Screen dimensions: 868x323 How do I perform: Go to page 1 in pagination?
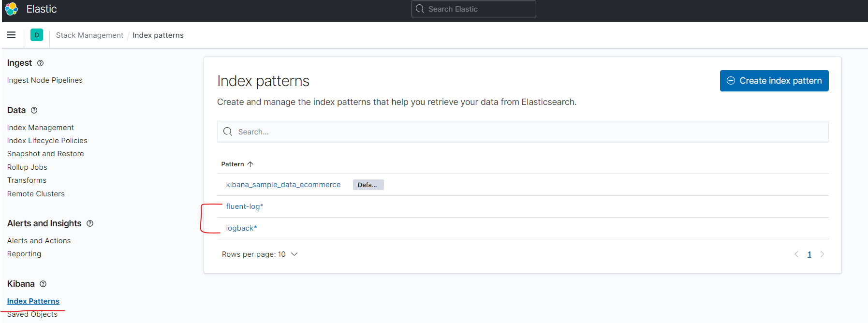[x=809, y=254]
